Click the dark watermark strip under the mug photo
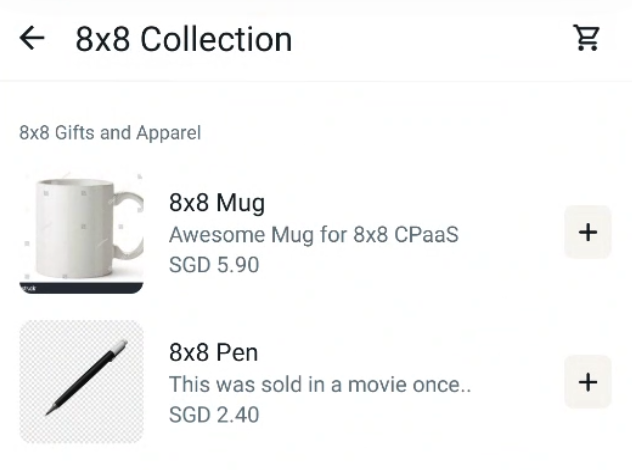This screenshot has width=632, height=470. pyautogui.click(x=81, y=288)
